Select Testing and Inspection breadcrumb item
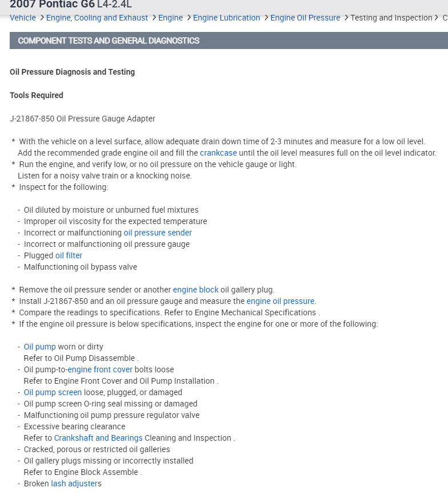448x504 pixels. [391, 18]
